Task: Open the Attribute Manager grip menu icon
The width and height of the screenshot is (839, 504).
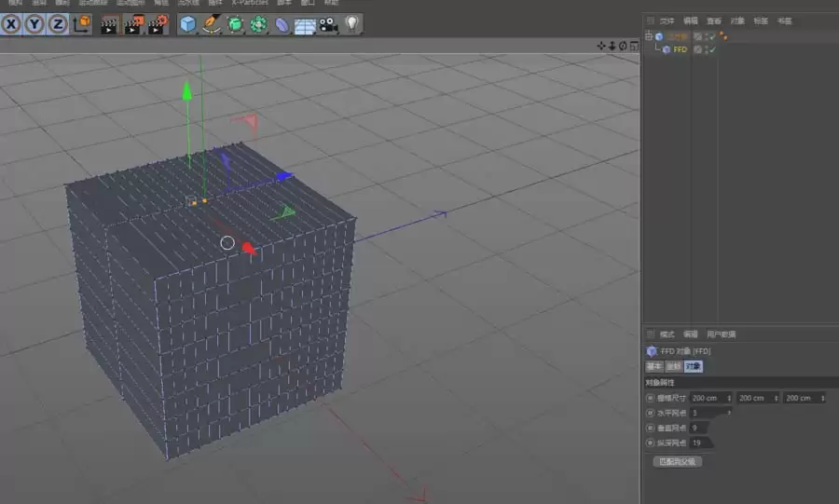Action: pyautogui.click(x=650, y=334)
